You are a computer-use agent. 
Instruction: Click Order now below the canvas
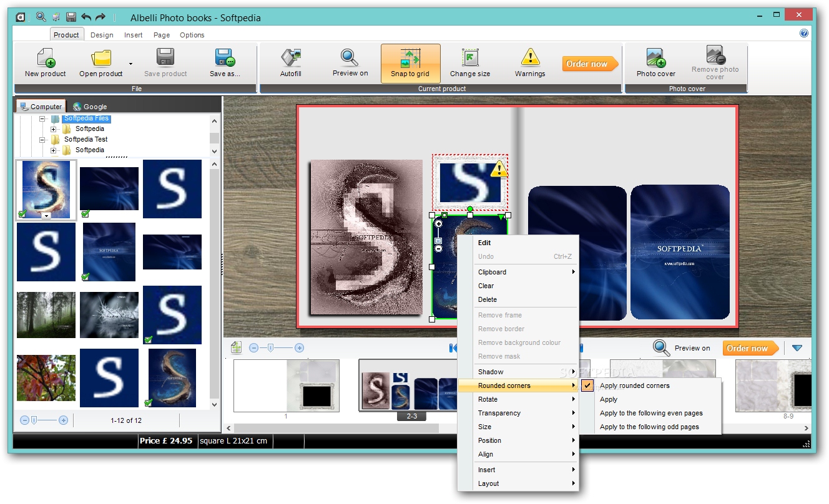pyautogui.click(x=750, y=348)
